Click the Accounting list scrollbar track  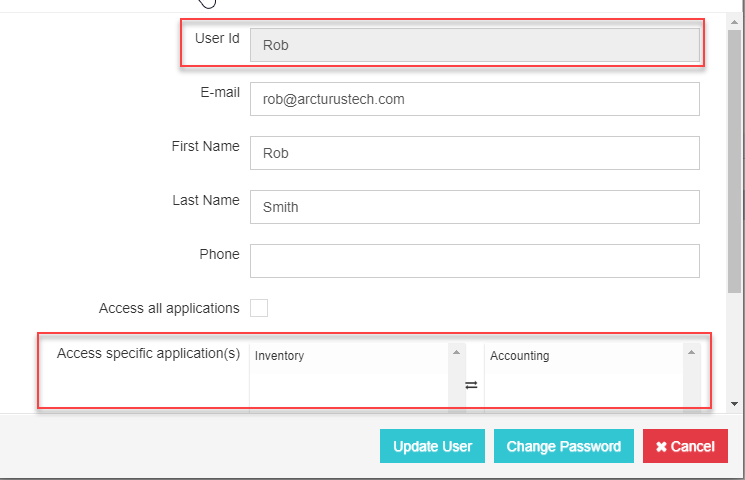coord(691,385)
